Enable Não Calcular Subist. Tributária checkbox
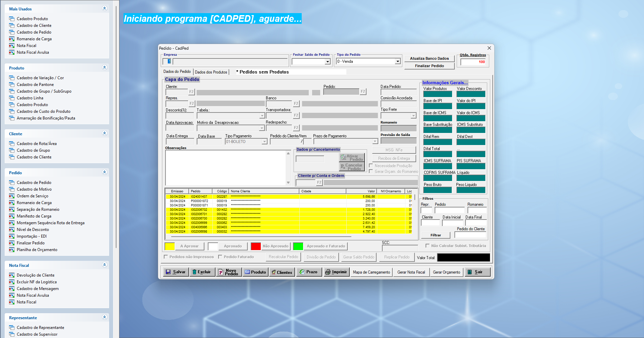 pos(428,246)
